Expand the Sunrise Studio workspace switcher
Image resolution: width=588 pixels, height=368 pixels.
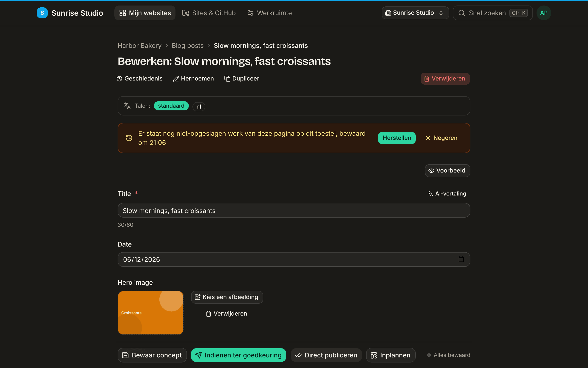pos(415,13)
